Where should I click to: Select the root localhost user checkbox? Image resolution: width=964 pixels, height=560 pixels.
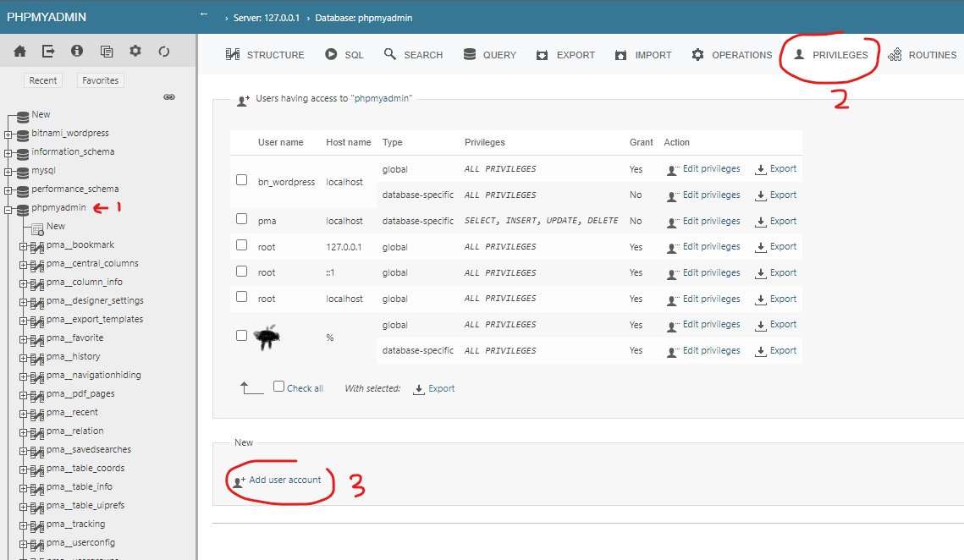[x=241, y=296]
